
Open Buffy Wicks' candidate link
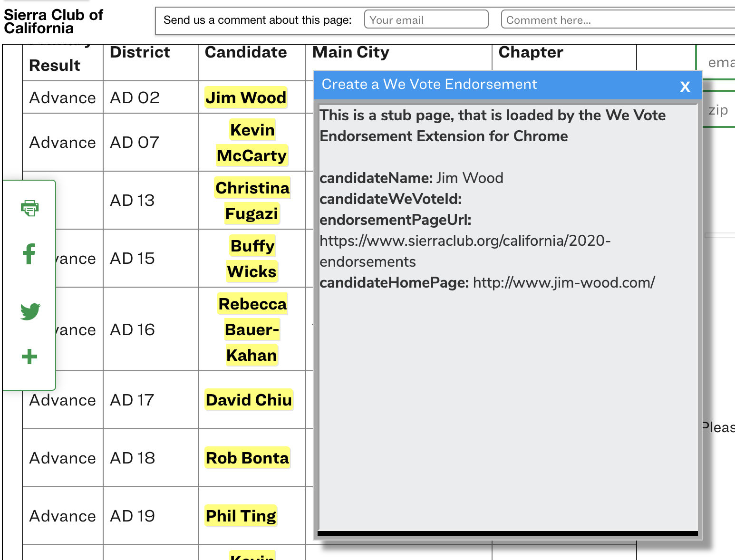coord(251,258)
